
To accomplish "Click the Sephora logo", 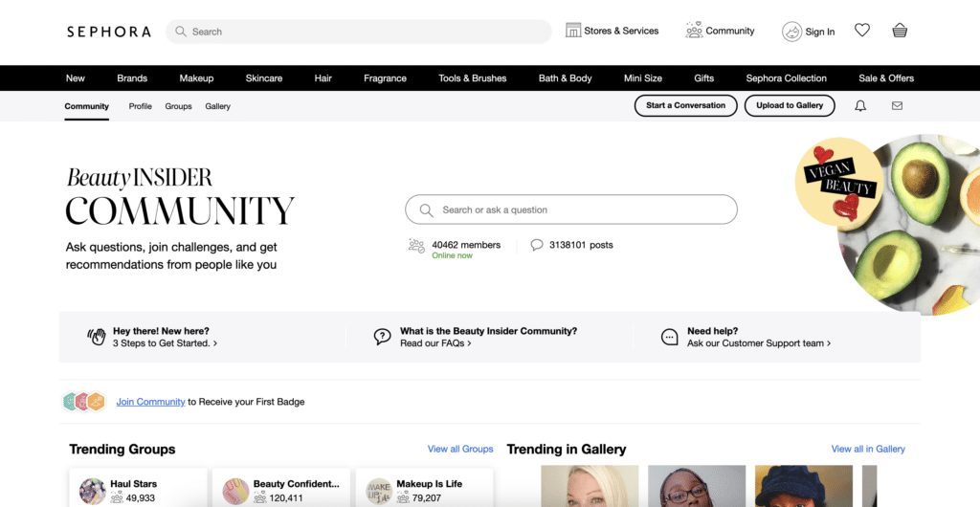I will coord(109,32).
